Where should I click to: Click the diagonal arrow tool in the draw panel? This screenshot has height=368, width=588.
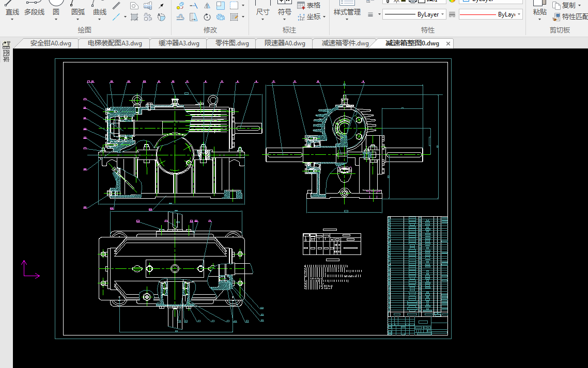[161, 6]
